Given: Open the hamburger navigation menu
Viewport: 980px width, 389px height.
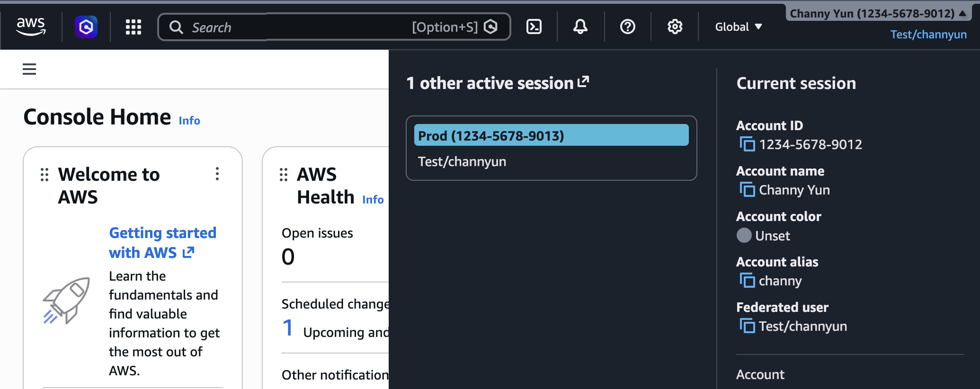Looking at the screenshot, I should pyautogui.click(x=29, y=69).
